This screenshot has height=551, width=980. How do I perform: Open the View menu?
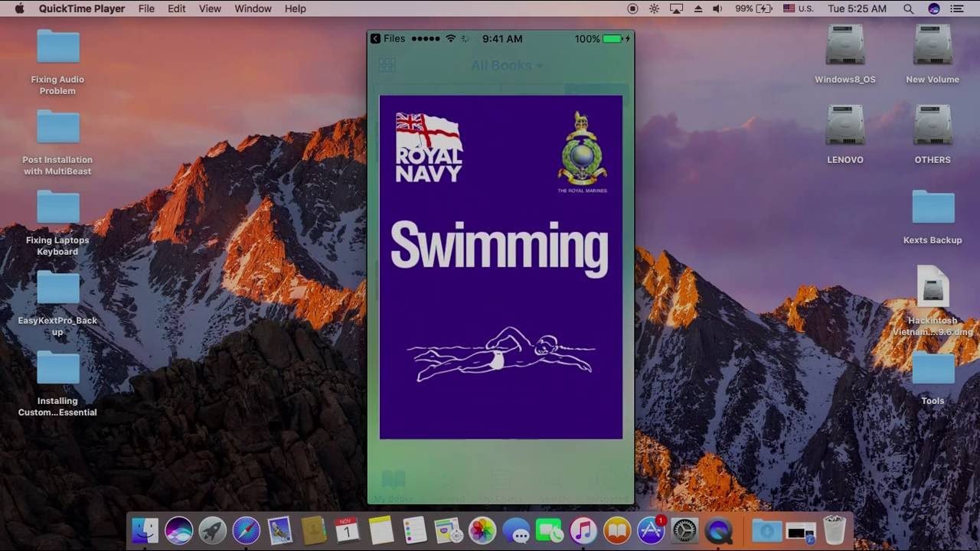click(x=210, y=8)
